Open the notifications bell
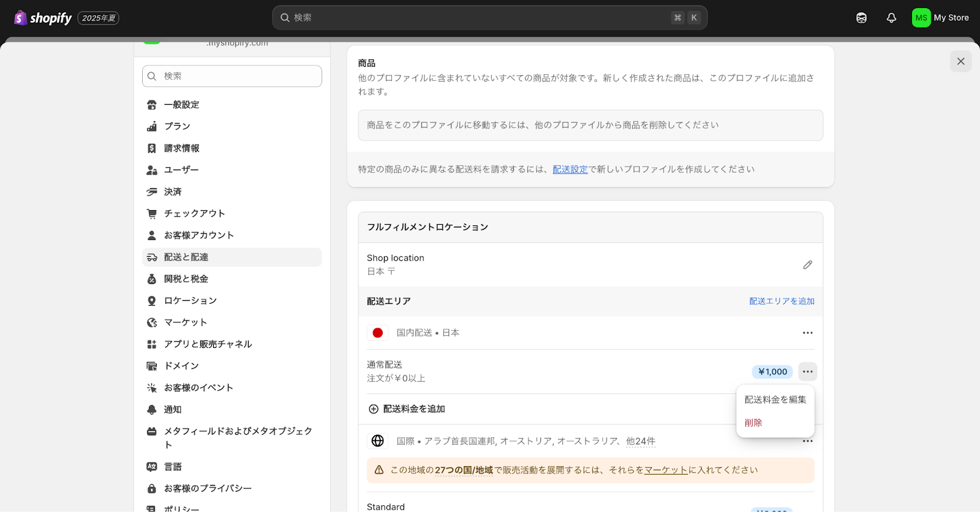Viewport: 980px width, 512px height. tap(891, 18)
